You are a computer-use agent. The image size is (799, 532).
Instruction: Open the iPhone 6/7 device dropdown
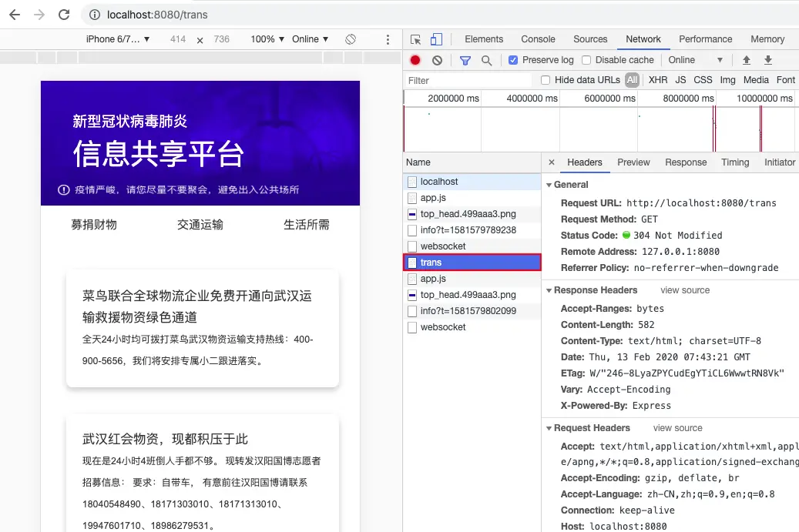click(x=118, y=39)
